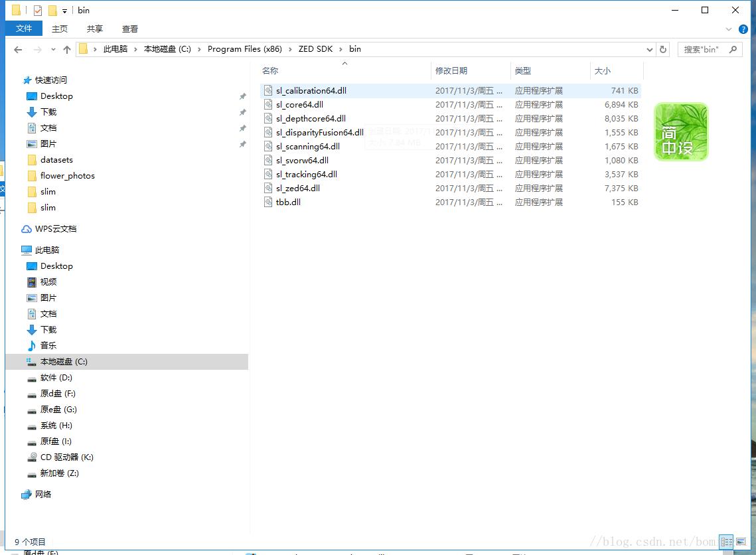756x555 pixels.
Task: Open the address bar history dropdown
Action: tap(649, 50)
